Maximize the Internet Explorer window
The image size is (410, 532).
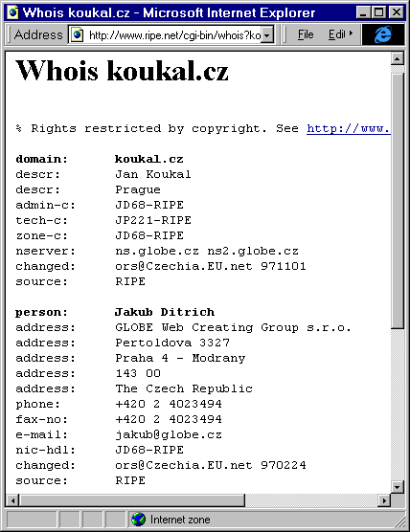(x=379, y=12)
